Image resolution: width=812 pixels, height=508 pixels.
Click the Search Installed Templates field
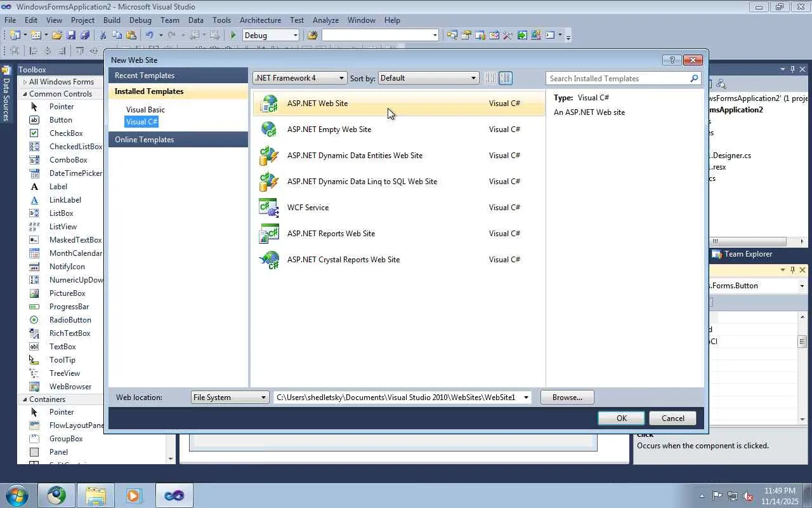(618, 79)
